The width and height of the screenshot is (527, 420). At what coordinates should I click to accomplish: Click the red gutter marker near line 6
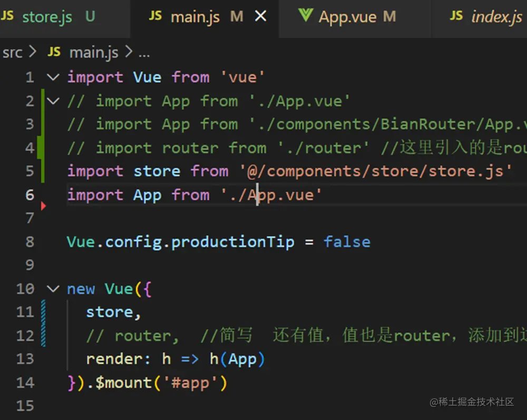point(43,206)
